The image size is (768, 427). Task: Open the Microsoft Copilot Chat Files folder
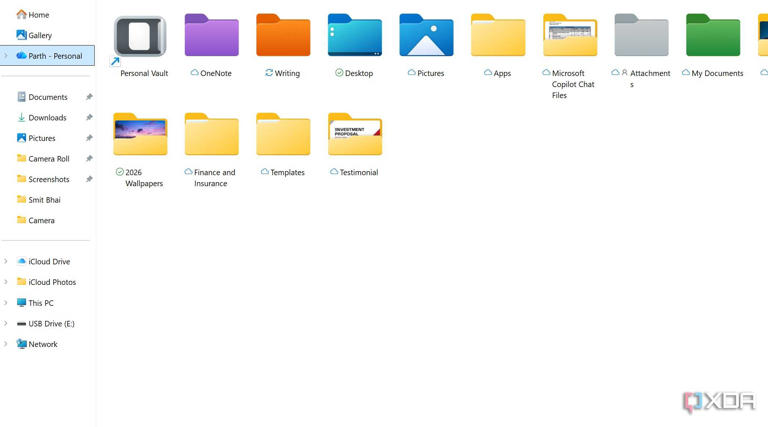[570, 35]
